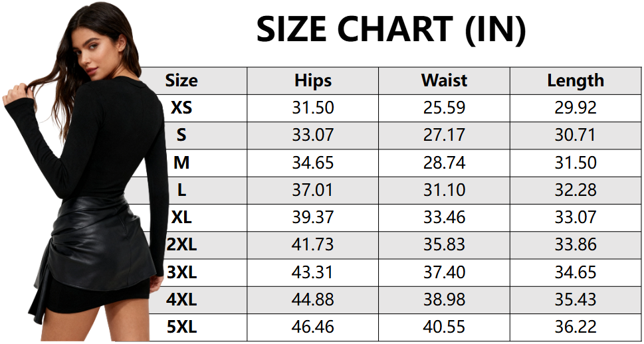Select hips value 46.46 in 5XL row
Viewport: 644px width, 344px height.
pyautogui.click(x=313, y=327)
